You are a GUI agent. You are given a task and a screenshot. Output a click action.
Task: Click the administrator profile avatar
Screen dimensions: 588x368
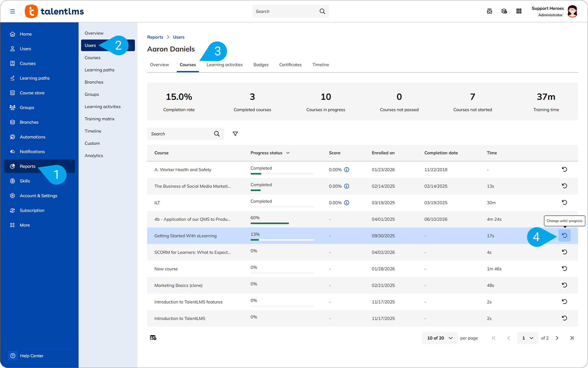coord(572,11)
